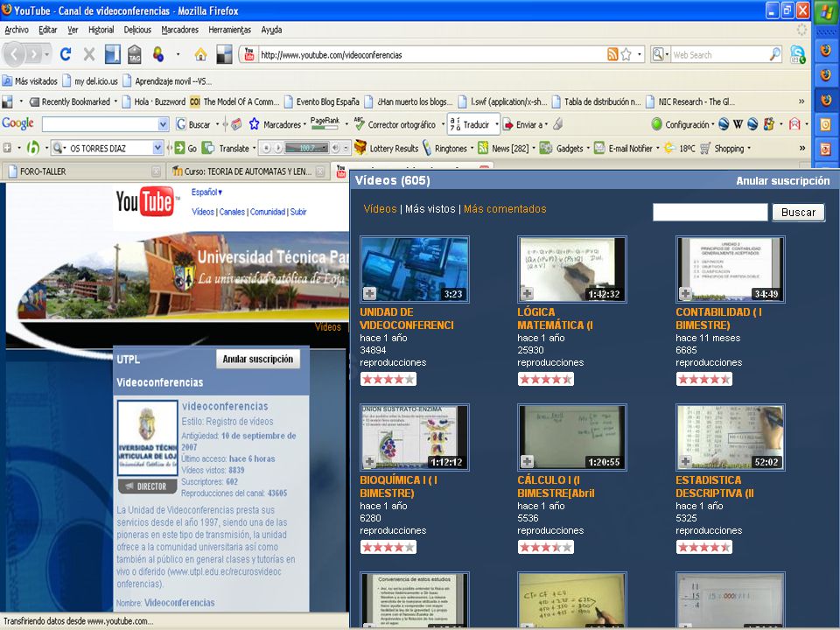The image size is (840, 630).
Task: Open the E-mail Notifier toolbar item
Action: click(624, 149)
